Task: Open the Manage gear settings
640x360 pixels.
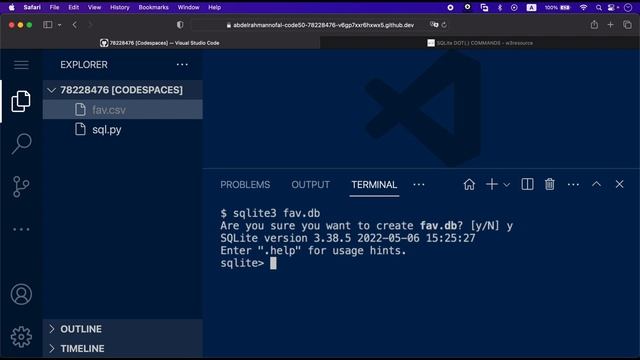Action: [x=21, y=337]
